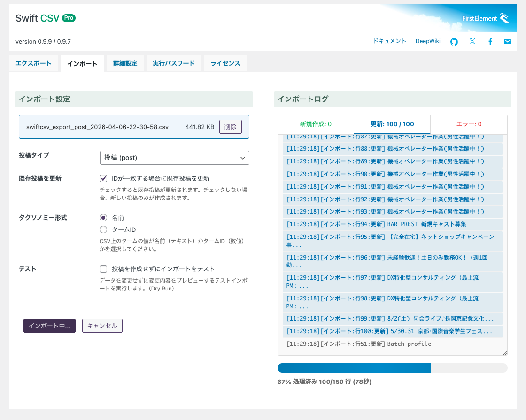Click the green Pro badge
This screenshot has width=526, height=420.
[69, 18]
